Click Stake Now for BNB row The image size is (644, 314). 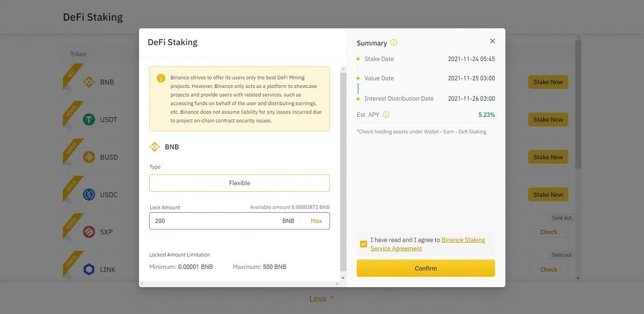(548, 82)
